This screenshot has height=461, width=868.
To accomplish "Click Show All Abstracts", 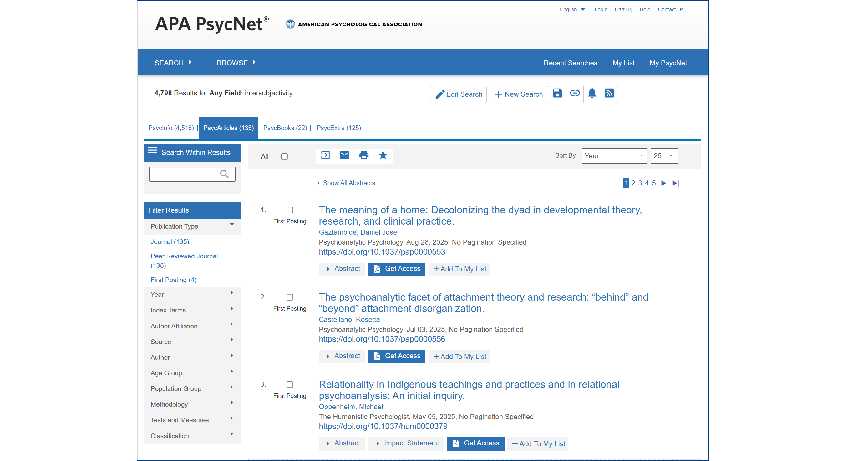I will [346, 183].
